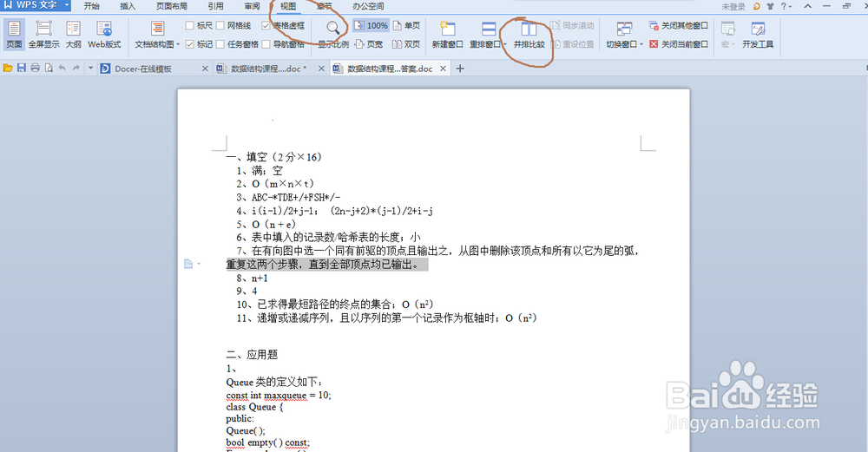
Task: Switch to 页面 (page) view
Action: (x=14, y=35)
